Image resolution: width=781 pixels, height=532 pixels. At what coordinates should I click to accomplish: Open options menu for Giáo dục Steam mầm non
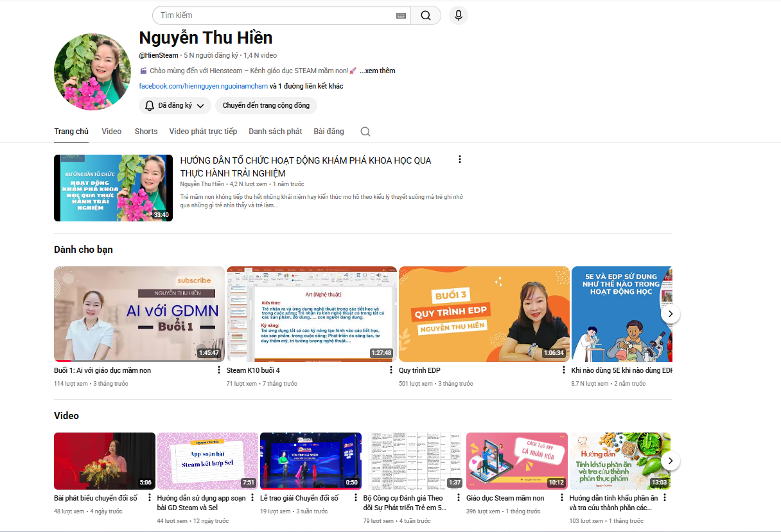click(561, 498)
